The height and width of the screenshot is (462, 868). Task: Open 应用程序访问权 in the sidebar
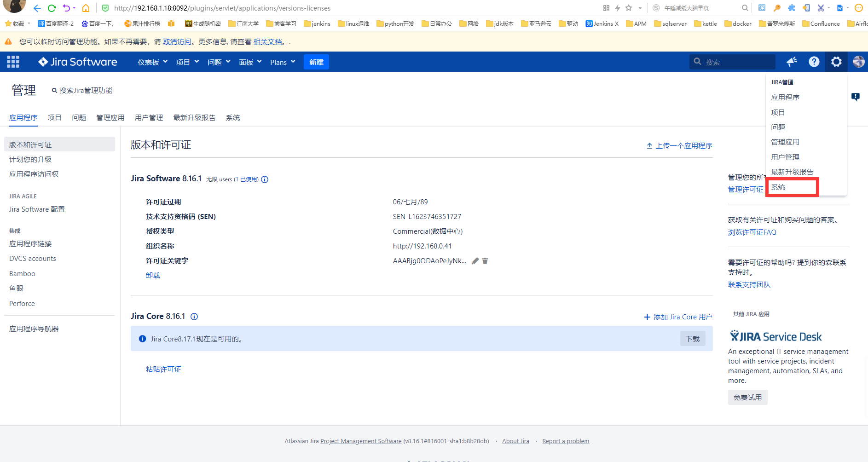(x=34, y=174)
